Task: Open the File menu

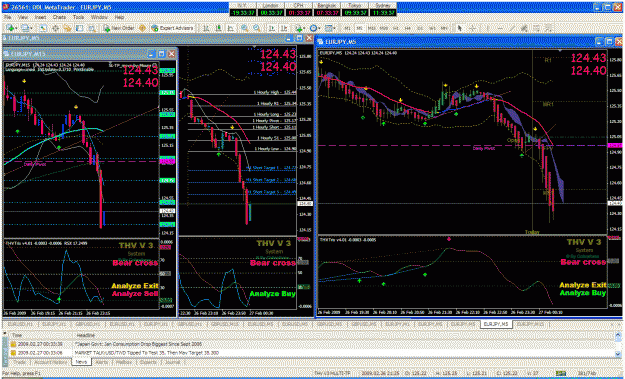Action: (x=8, y=18)
